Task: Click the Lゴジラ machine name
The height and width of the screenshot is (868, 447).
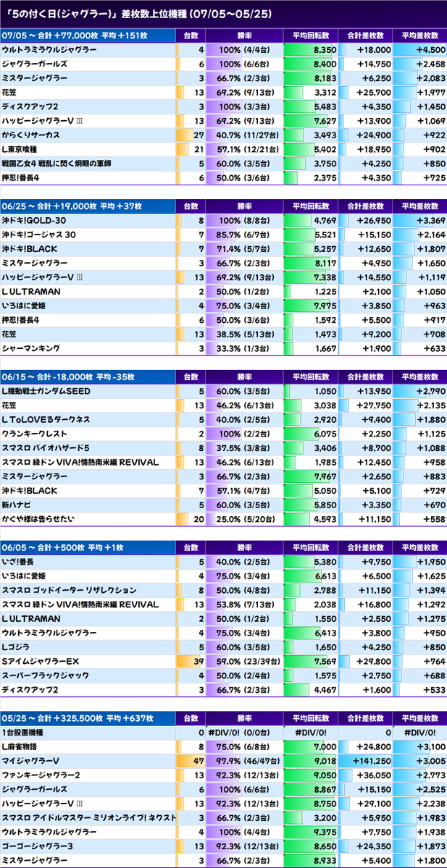Action: click(16, 647)
